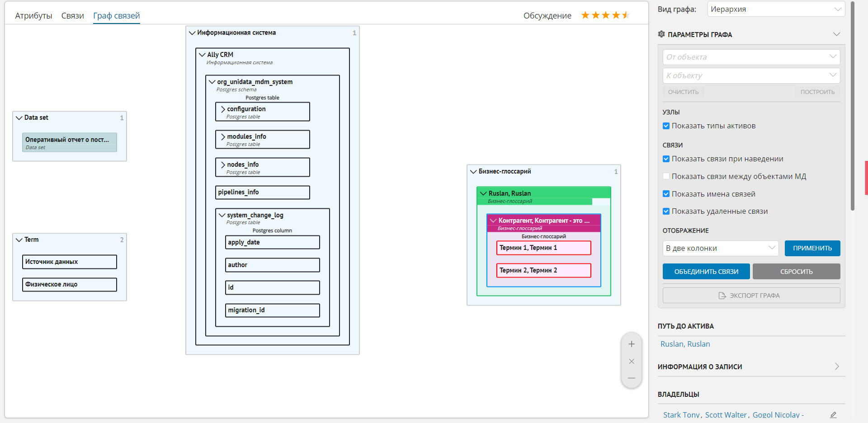Viewport: 868px width, 423px height.
Task: Collapse the Ruslan, Ruslan glossary node
Action: [x=483, y=193]
